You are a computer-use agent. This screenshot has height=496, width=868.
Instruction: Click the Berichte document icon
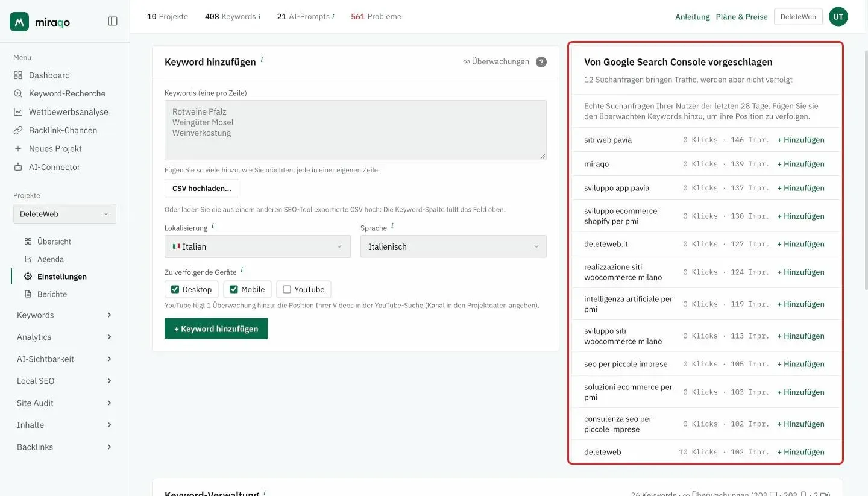(28, 294)
